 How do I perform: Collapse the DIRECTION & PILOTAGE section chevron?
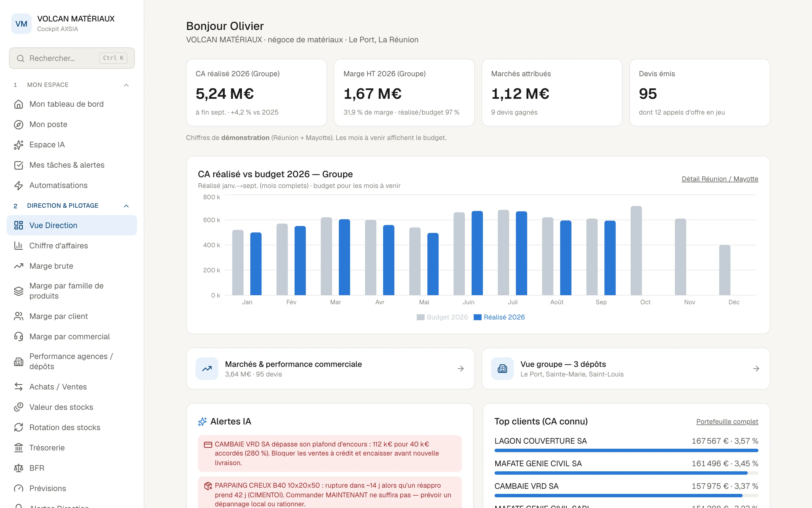tap(126, 206)
